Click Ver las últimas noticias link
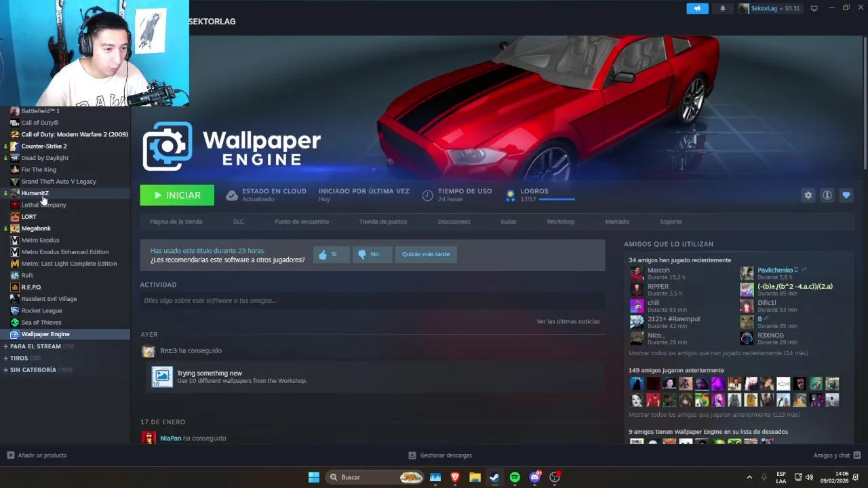Viewport: 868px width, 488px height. click(568, 321)
